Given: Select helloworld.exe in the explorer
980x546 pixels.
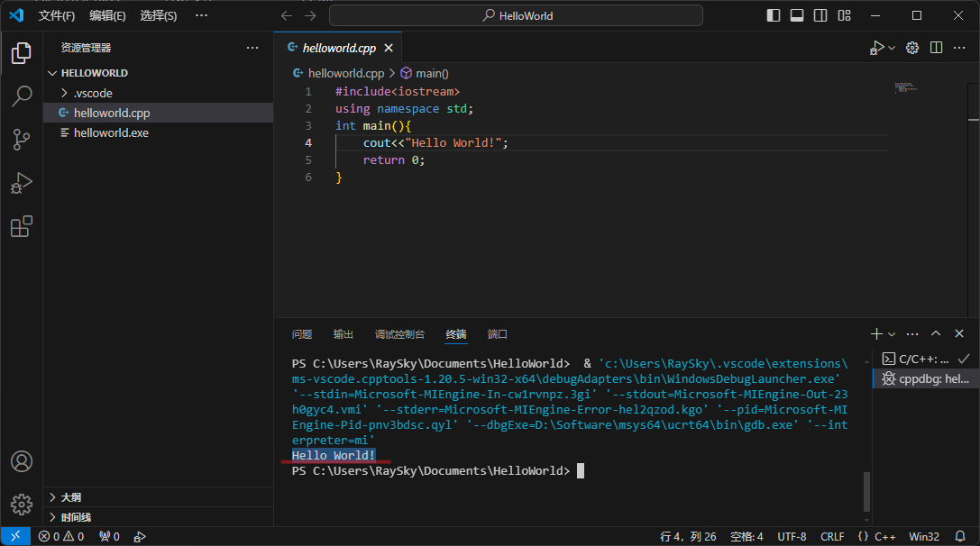Looking at the screenshot, I should click(158, 133).
